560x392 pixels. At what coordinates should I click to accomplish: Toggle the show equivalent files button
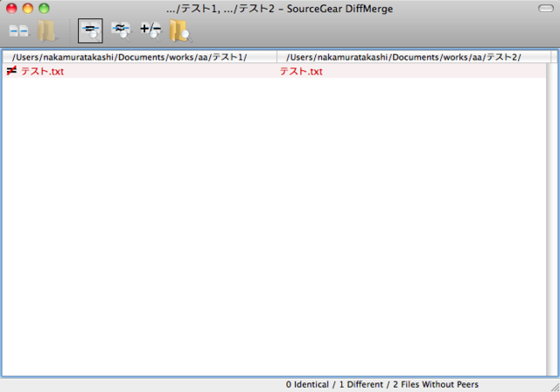121,31
